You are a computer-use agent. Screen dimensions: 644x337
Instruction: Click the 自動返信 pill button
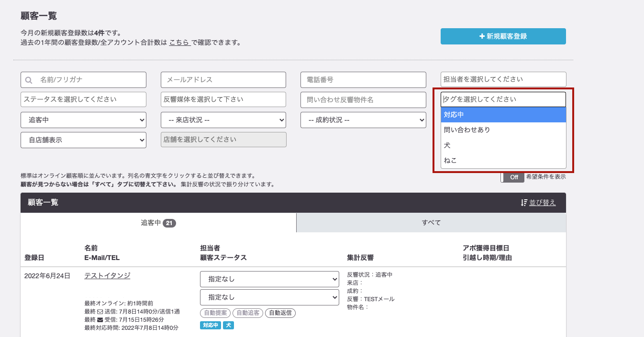point(281,313)
